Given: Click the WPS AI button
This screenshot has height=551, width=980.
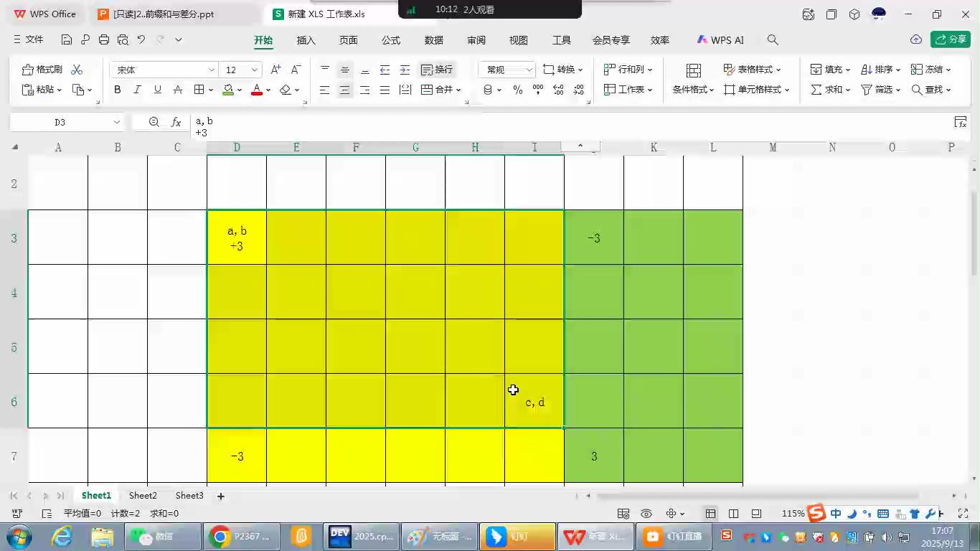Looking at the screenshot, I should click(x=720, y=40).
